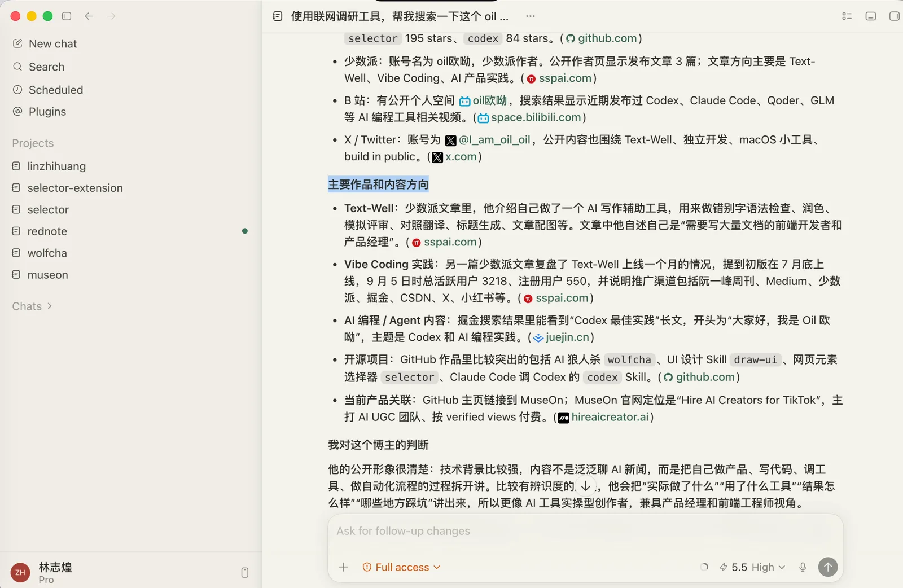Image resolution: width=903 pixels, height=588 pixels.
Task: Click the ZH avatar icon
Action: coord(20,573)
